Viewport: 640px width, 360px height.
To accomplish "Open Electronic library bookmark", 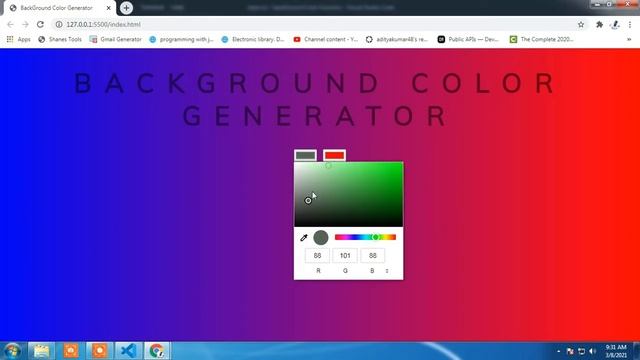I will point(253,39).
